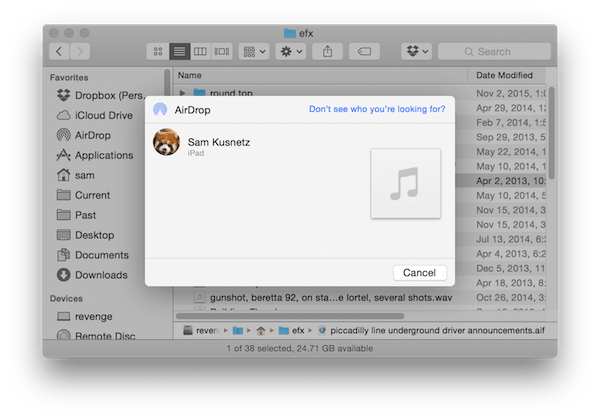
Task: Click the Share toolbar icon
Action: coord(327,51)
